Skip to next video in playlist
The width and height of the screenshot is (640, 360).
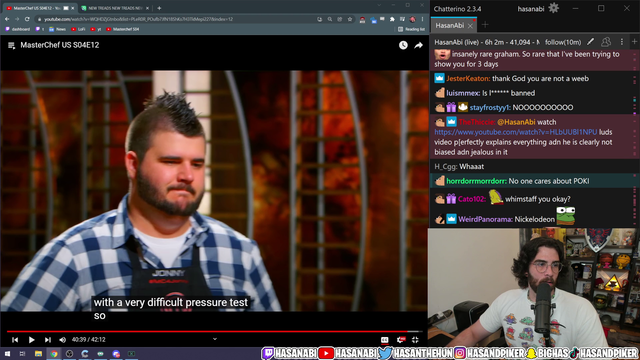48,340
